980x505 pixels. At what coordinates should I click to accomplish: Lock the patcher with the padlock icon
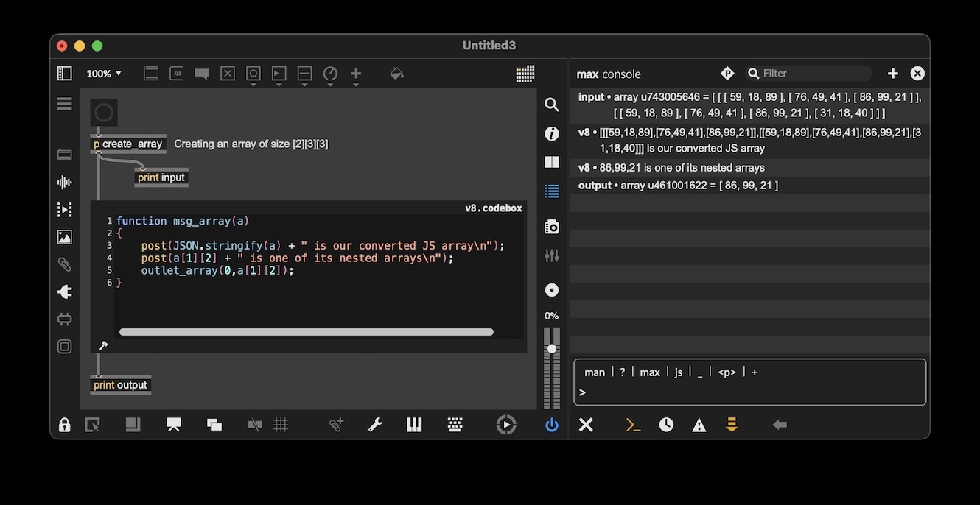[64, 425]
